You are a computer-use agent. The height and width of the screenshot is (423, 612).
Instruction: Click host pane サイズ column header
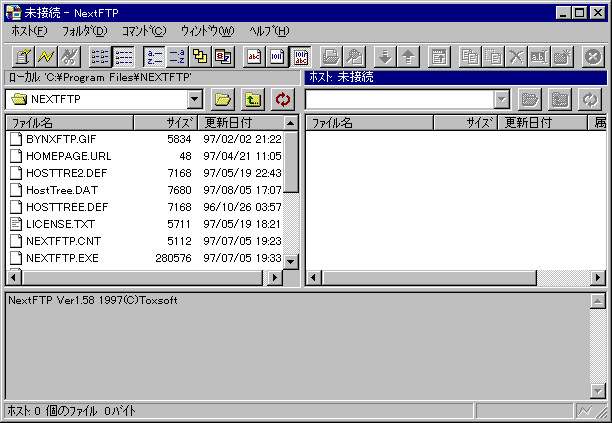466,123
